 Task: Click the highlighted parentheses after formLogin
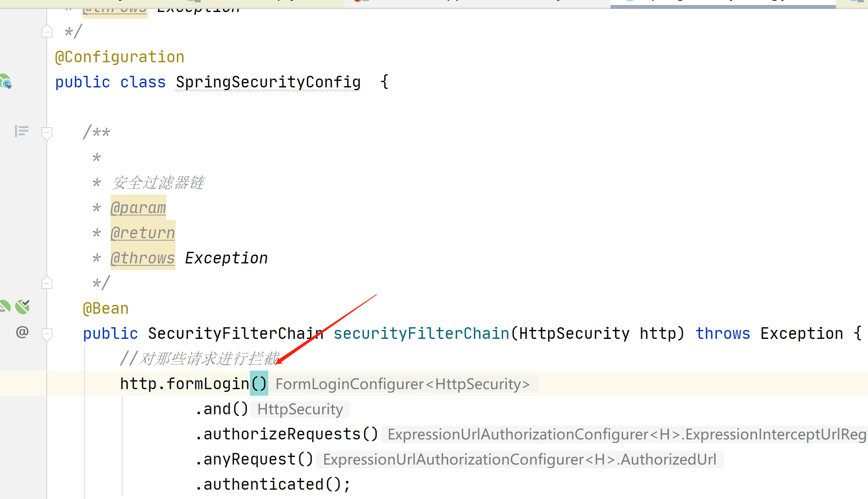tap(259, 384)
